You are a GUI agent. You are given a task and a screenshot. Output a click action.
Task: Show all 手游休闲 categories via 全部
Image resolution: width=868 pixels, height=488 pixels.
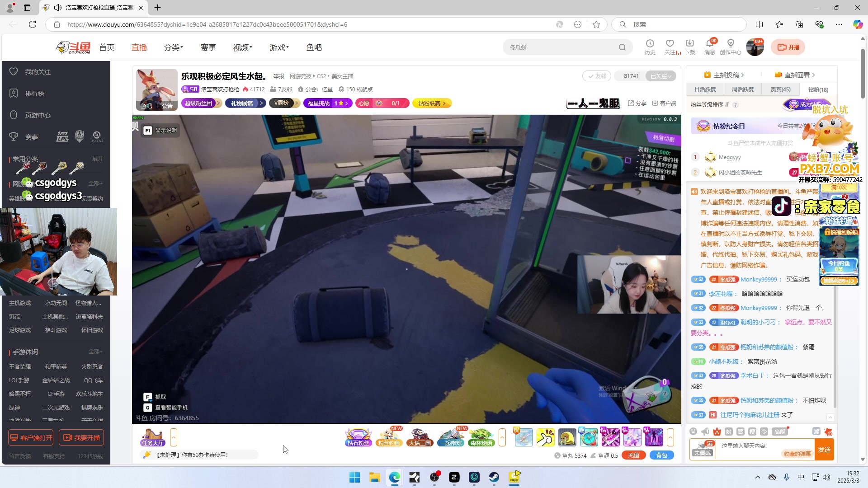(95, 352)
